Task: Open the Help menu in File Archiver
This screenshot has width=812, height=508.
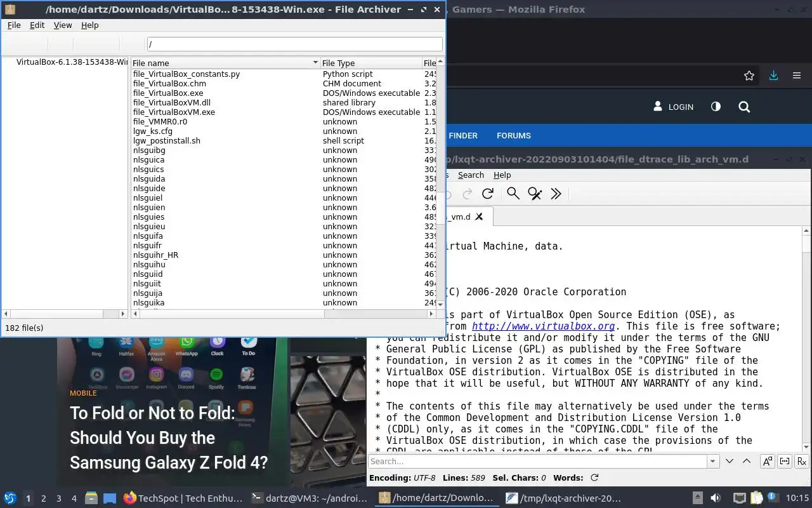Action: click(x=90, y=25)
